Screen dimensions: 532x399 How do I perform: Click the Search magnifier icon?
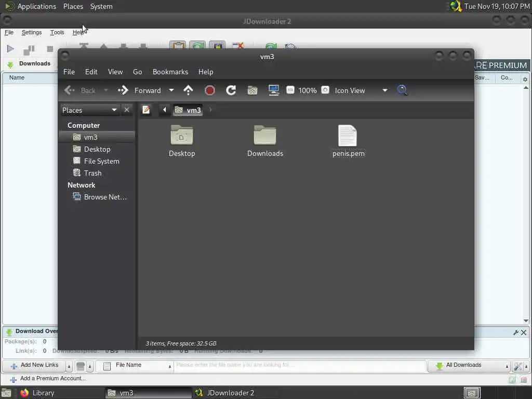[x=402, y=90]
